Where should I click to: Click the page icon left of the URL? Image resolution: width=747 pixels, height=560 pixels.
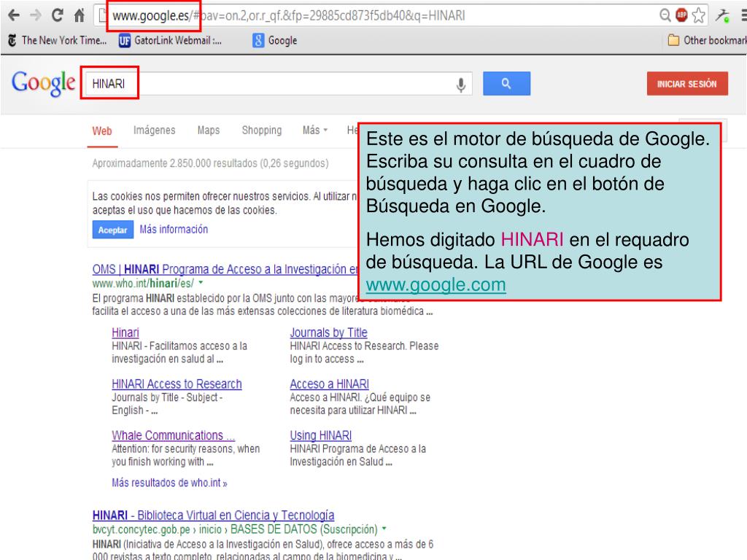tap(102, 16)
